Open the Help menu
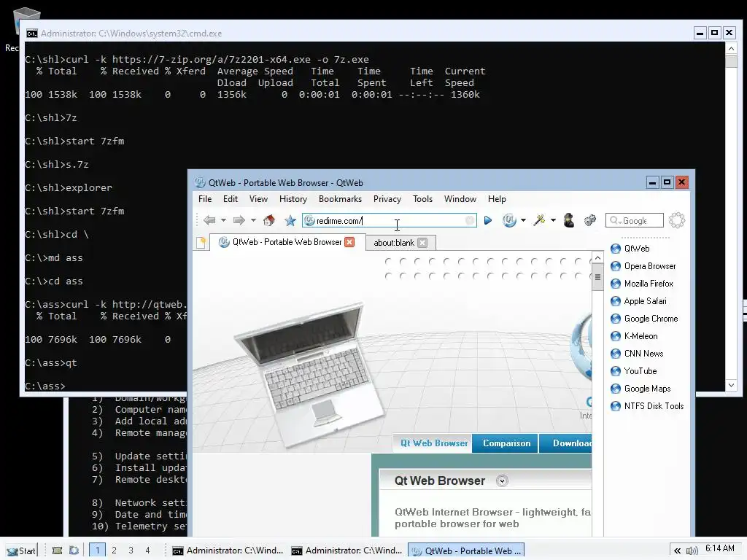Screen dimensions: 747x560 [497, 199]
